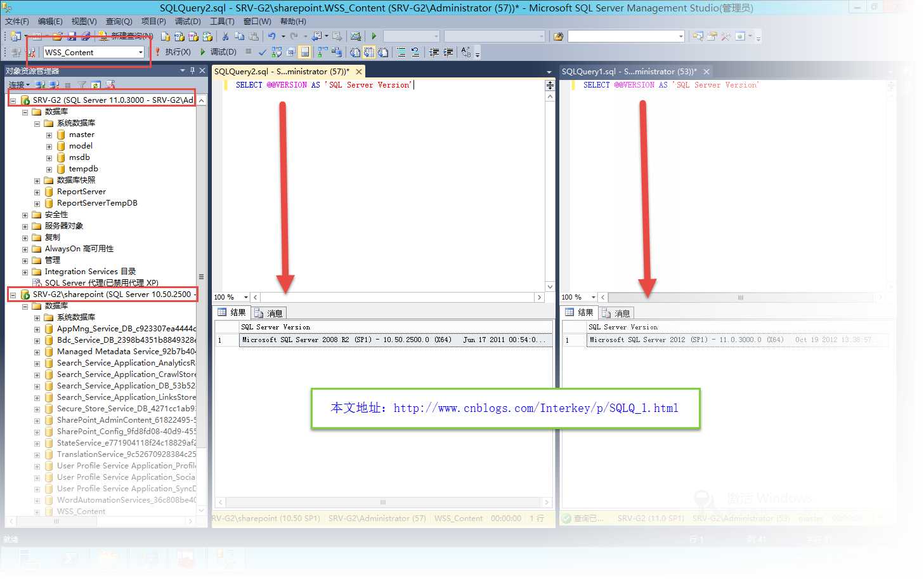This screenshot has height=582, width=924.
Task: Click the green Start debugging play icon
Action: point(374,36)
